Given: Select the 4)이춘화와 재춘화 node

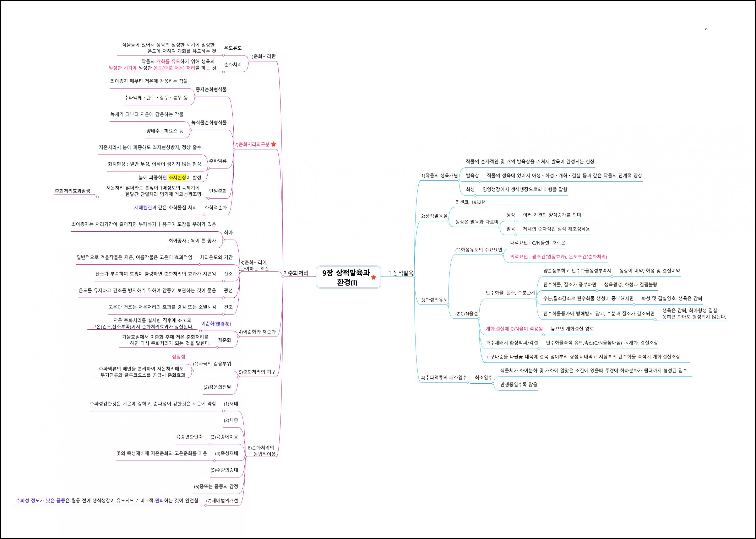Looking at the screenshot, I should click(257, 332).
